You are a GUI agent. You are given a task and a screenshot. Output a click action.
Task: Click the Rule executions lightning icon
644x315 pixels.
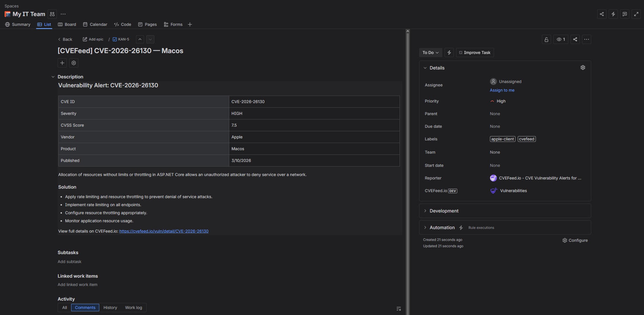461,227
